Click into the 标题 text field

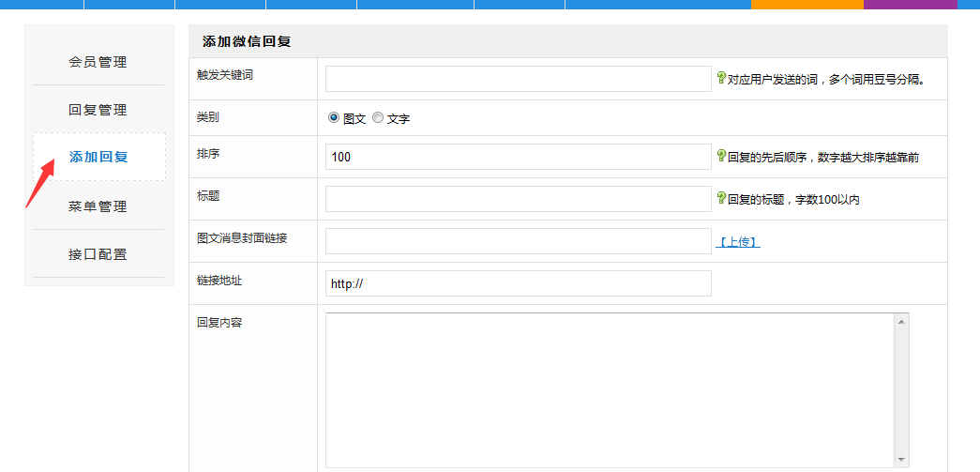[518, 199]
